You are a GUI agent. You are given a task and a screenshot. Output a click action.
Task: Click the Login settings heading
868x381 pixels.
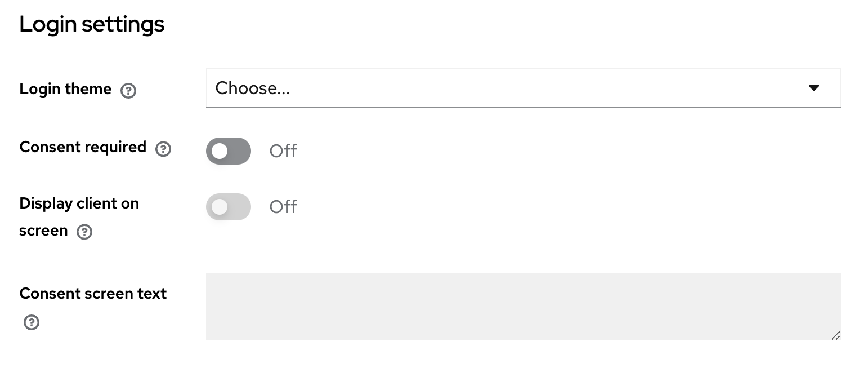92,24
